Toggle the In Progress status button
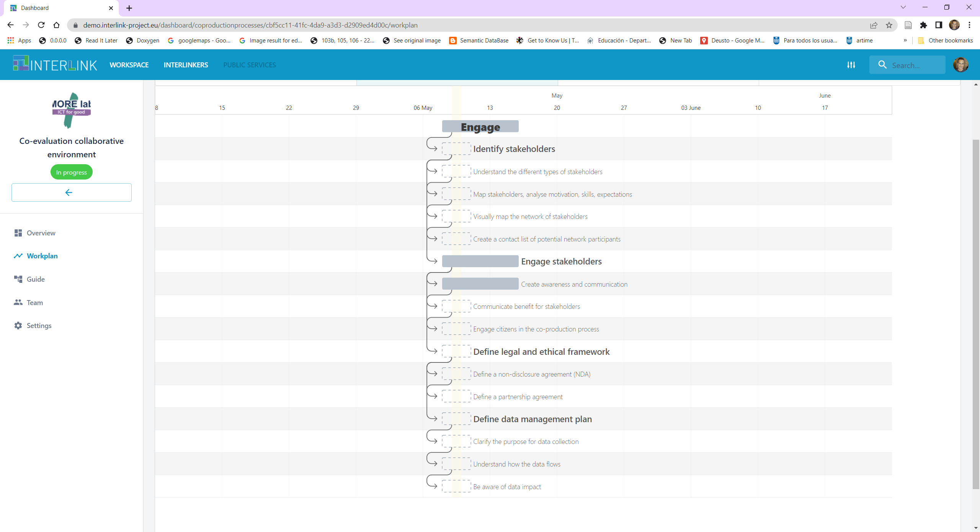The image size is (980, 532). [72, 171]
